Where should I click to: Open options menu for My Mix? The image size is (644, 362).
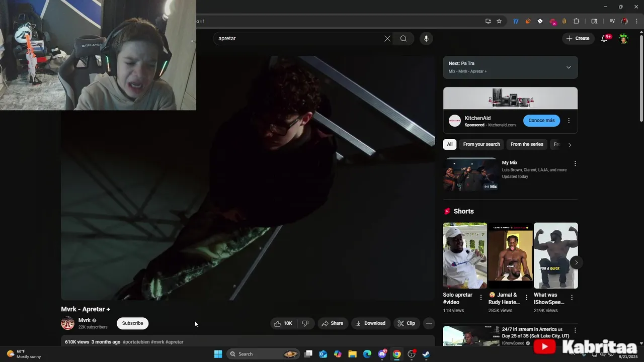pos(575,163)
